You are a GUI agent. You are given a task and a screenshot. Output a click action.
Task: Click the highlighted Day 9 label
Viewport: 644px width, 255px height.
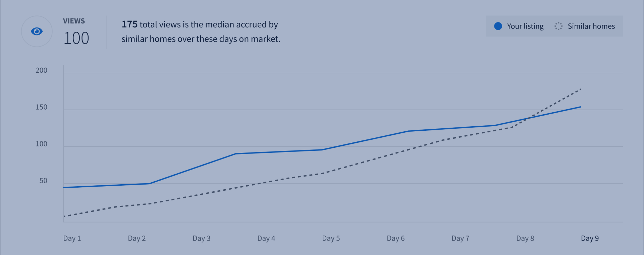(x=590, y=238)
